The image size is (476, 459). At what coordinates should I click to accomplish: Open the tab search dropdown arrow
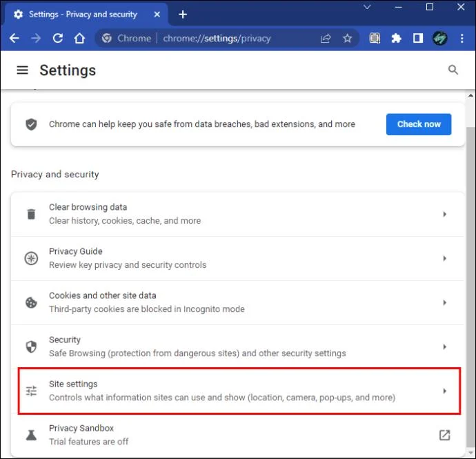[367, 7]
